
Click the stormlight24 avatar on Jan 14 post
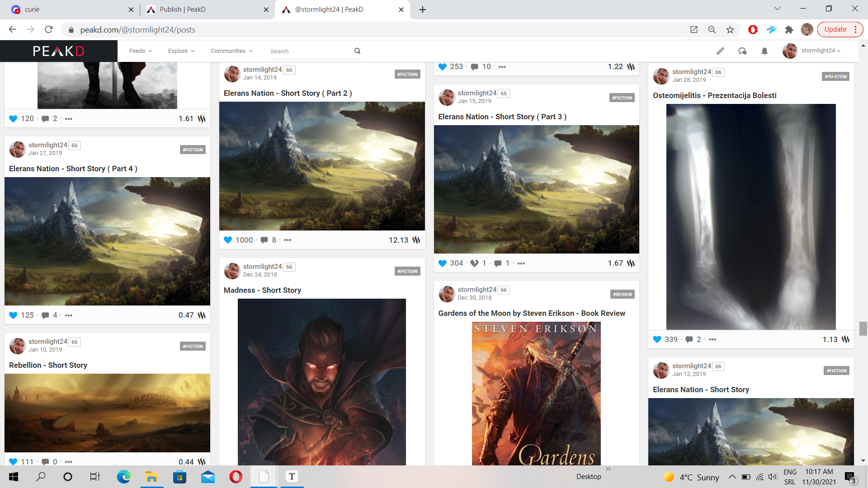[x=232, y=74]
